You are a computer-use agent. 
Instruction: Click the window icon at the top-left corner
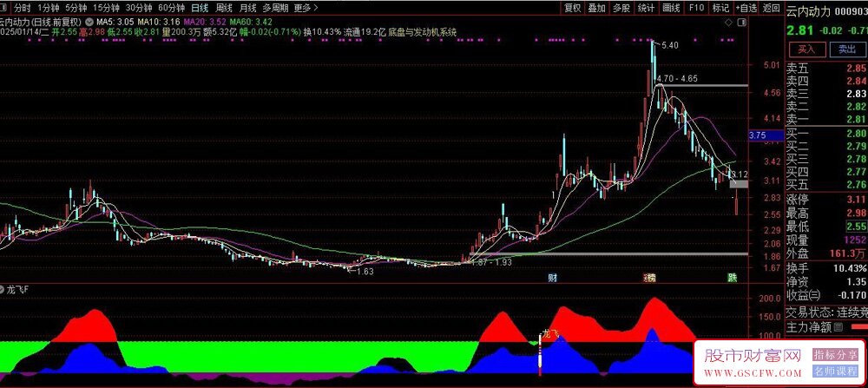tap(4, 8)
